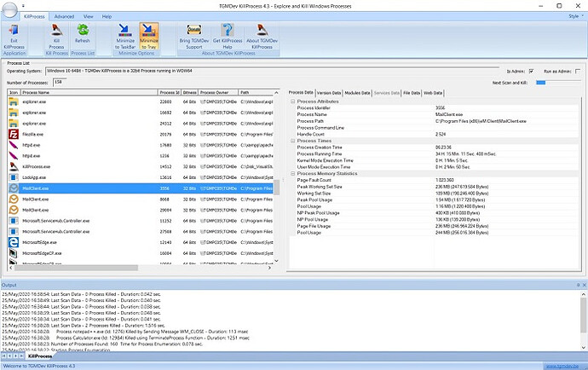Screen dimensions: 588x370
Task: Switch to the Version Data tab
Action: (329, 93)
